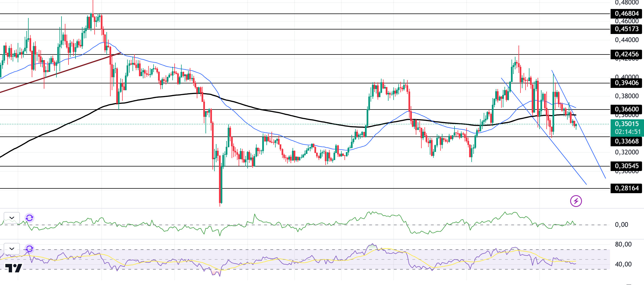Screen dimensions: 644x285
Task: Click the 0,32000 price axis value
Action: [x=627, y=152]
